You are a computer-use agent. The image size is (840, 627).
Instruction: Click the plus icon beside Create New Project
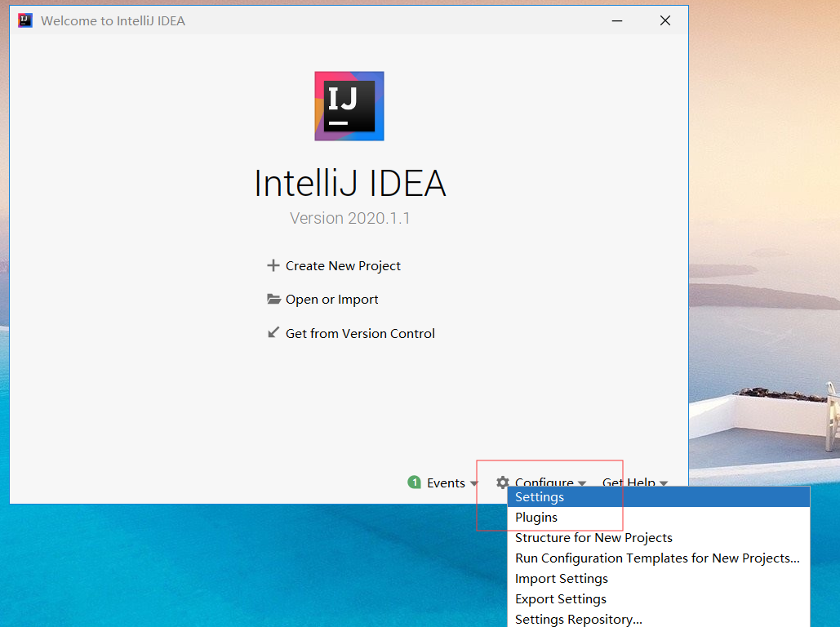(273, 265)
